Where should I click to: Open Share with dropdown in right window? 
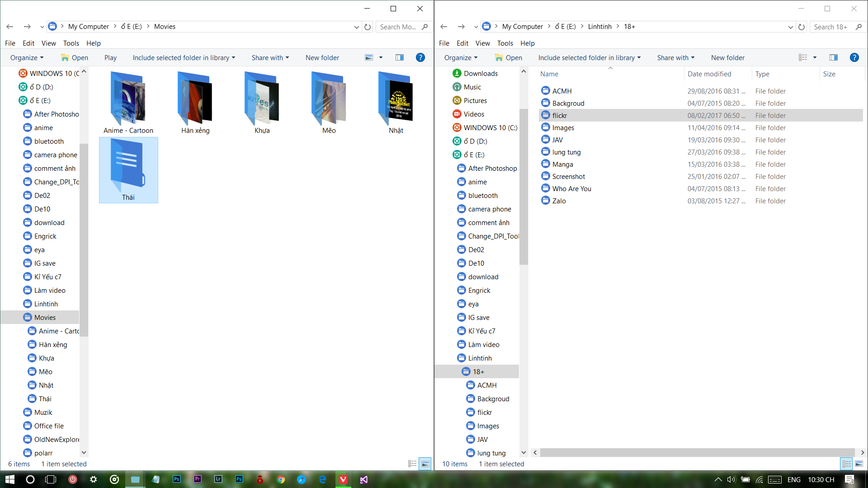pos(676,57)
